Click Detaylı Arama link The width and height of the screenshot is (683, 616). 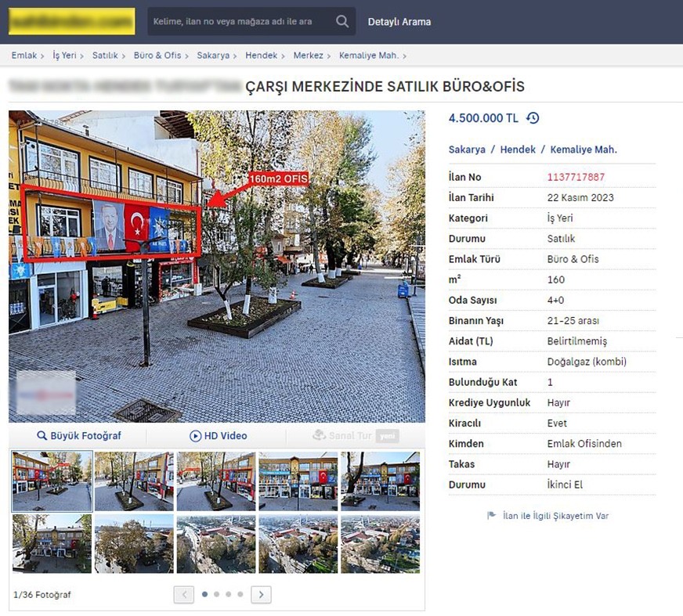[x=399, y=22]
